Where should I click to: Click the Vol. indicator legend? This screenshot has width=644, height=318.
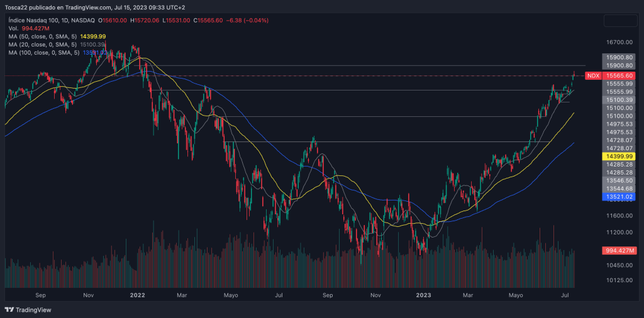(13, 28)
